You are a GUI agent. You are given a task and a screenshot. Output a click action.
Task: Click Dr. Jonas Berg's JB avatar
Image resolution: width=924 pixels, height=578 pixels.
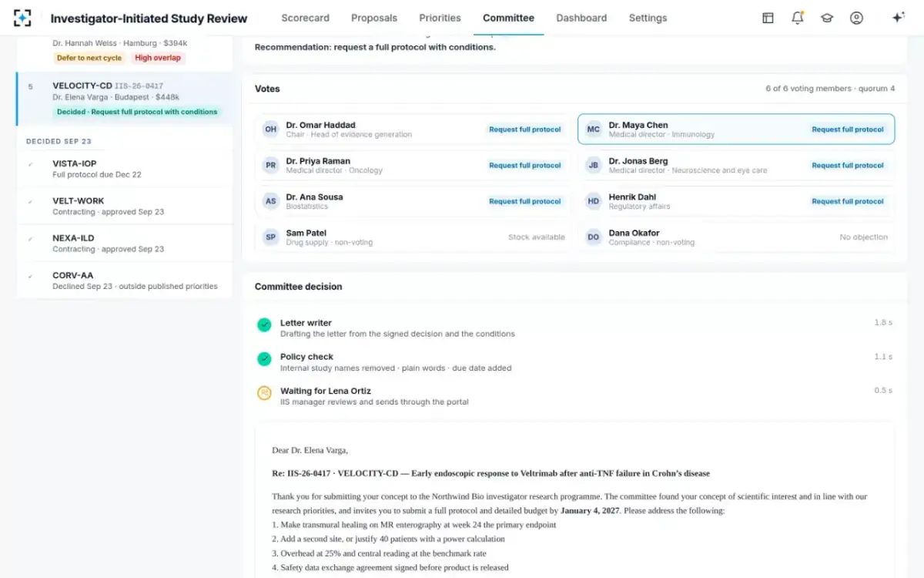click(x=593, y=165)
